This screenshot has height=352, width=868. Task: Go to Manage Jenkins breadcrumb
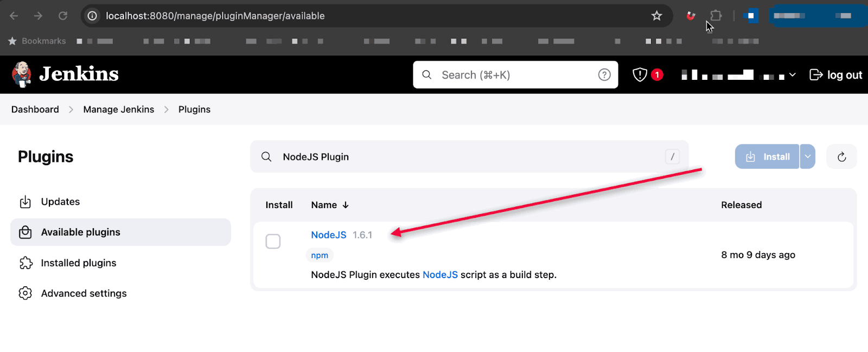(x=119, y=109)
